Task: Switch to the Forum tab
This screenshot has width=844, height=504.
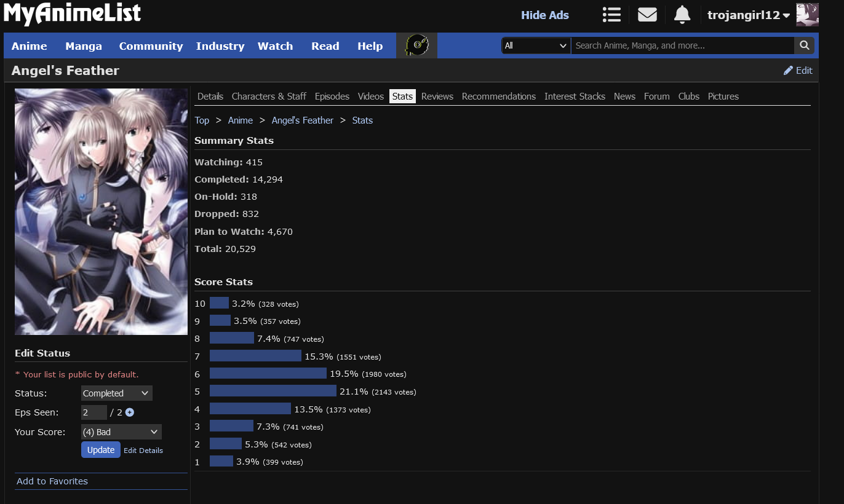Action: pos(657,96)
